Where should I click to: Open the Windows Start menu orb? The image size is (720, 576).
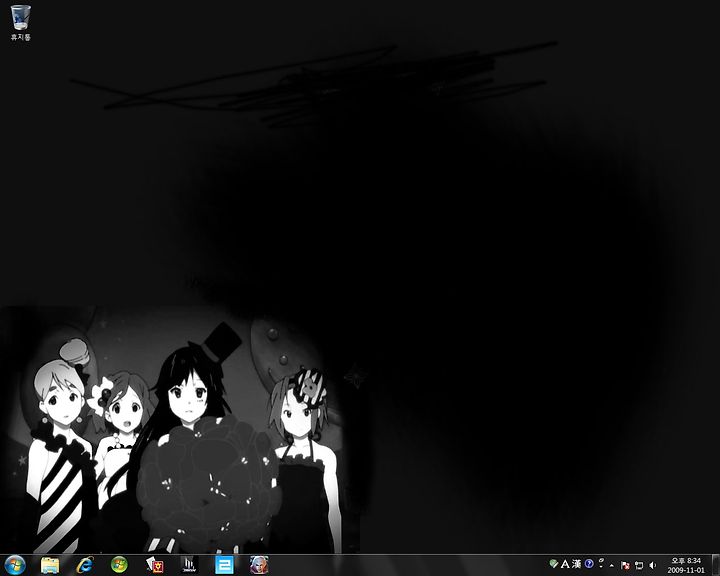tap(15, 565)
